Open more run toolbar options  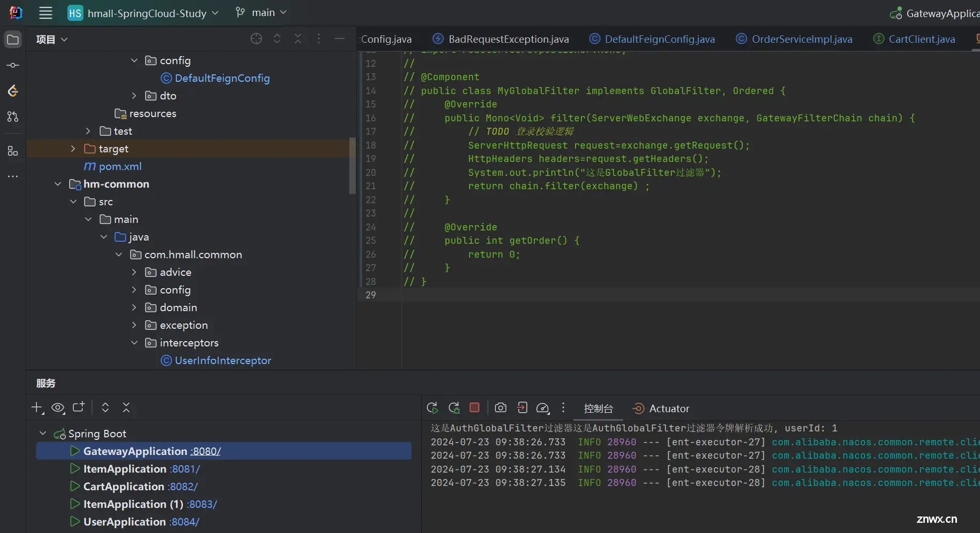(563, 408)
